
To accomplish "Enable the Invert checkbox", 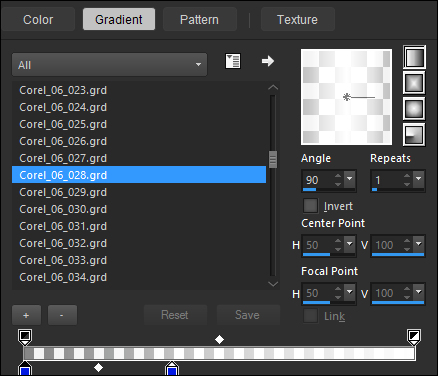I will [310, 206].
